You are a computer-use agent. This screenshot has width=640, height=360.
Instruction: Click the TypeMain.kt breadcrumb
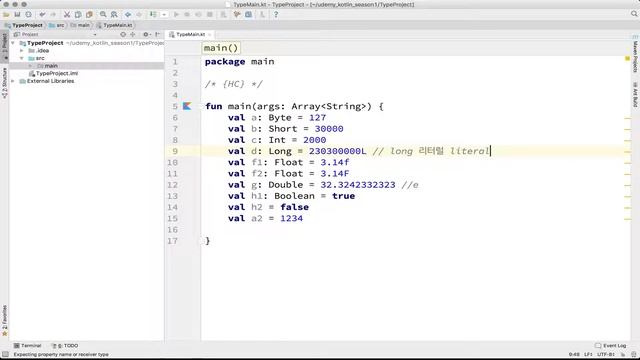(x=115, y=25)
